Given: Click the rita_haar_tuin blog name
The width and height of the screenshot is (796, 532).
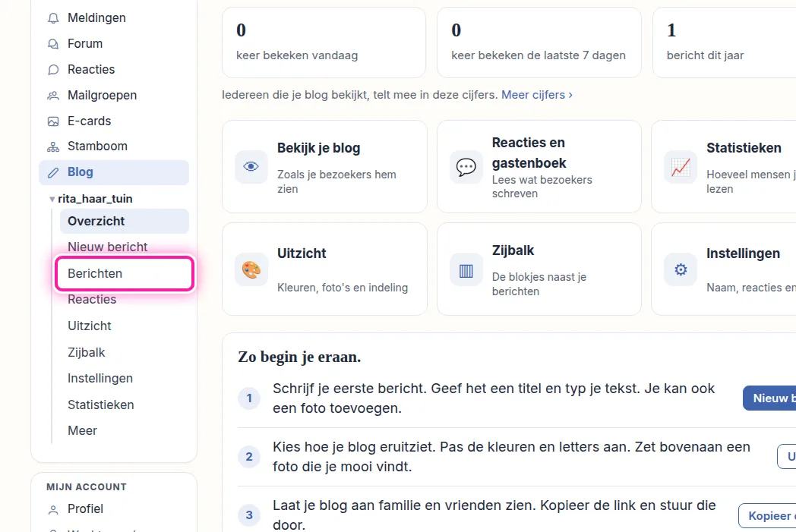Looking at the screenshot, I should (x=95, y=199).
